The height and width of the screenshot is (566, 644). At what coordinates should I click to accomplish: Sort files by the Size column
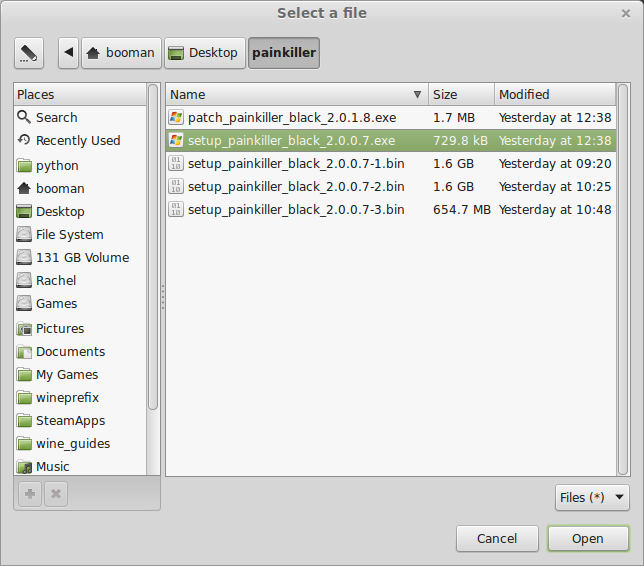coord(461,94)
